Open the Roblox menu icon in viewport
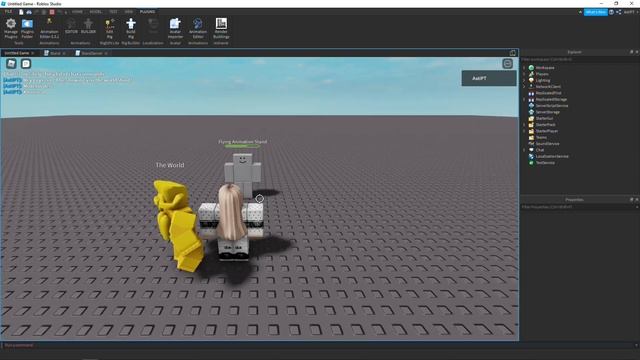Image resolution: width=640 pixels, height=360 pixels. (11, 63)
